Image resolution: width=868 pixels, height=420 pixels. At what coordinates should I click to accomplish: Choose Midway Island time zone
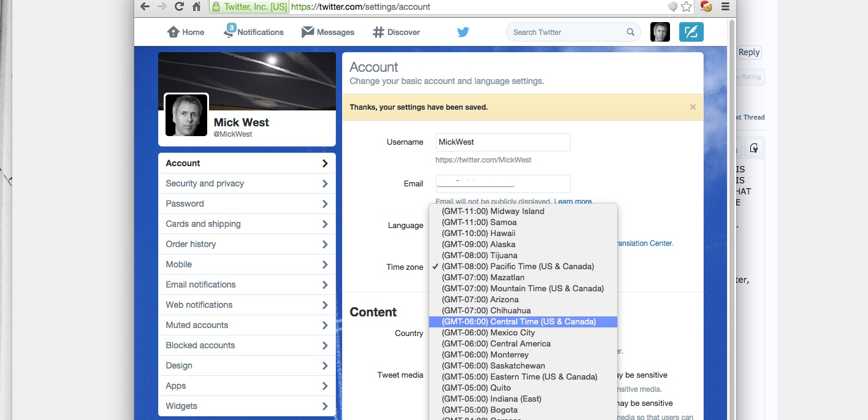pos(523,211)
